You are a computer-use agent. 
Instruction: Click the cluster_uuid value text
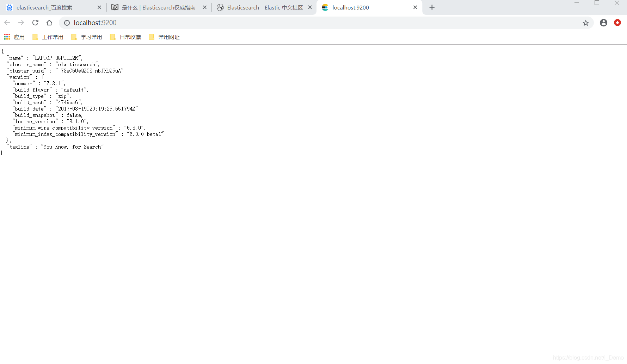[90, 71]
